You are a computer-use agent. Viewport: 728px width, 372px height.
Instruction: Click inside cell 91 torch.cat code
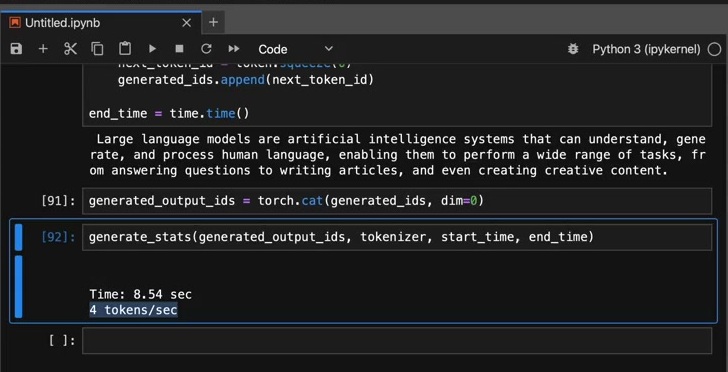click(397, 201)
